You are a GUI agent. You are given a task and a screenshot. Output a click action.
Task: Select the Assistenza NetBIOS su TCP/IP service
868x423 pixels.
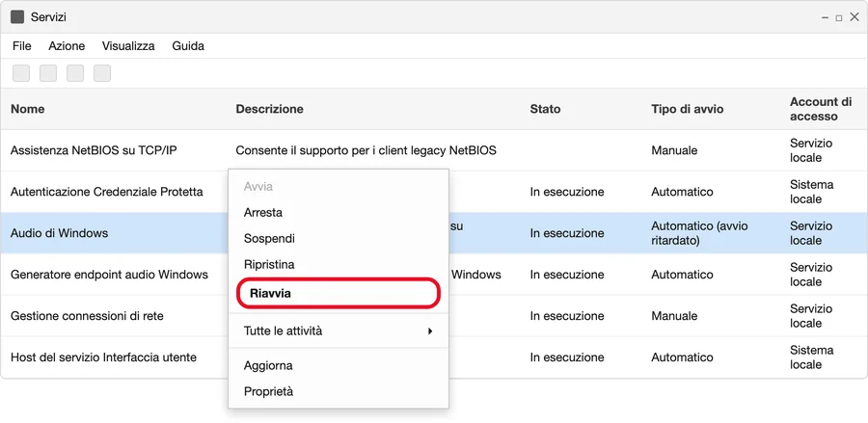(94, 150)
